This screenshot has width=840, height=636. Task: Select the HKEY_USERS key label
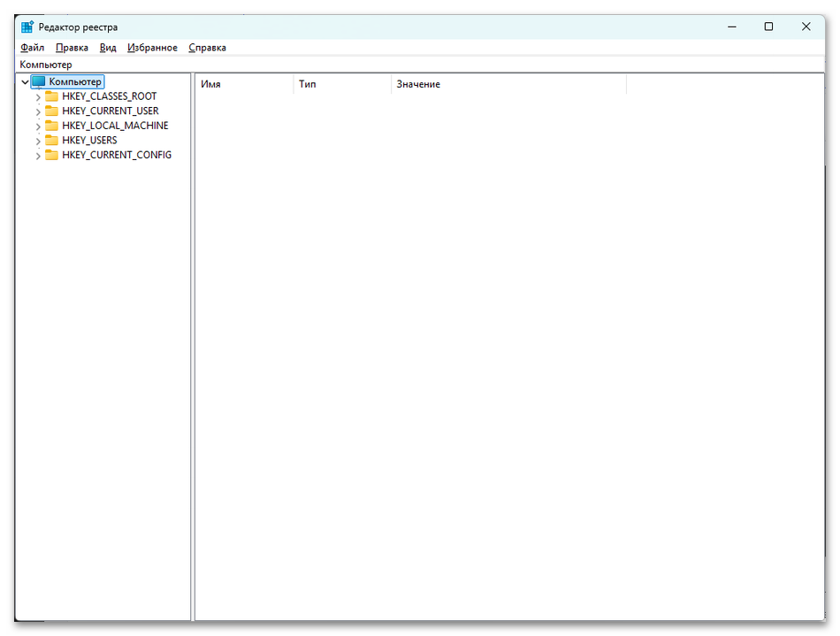89,141
